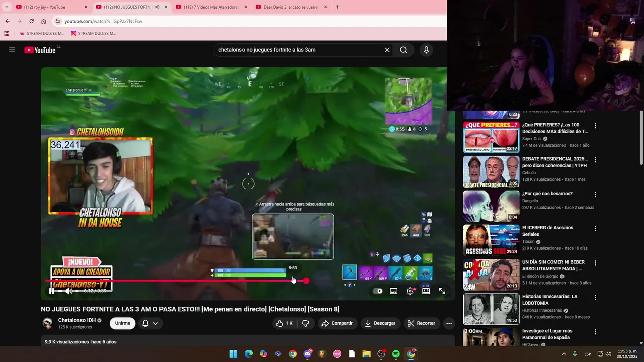Open more options for DEBATE PRESIDENCIAL video
The height and width of the screenshot is (362, 644).
pos(595,160)
